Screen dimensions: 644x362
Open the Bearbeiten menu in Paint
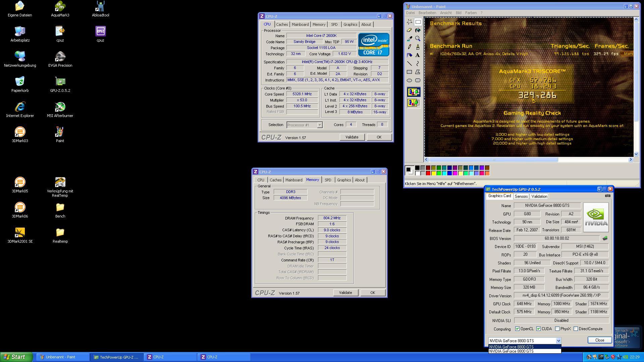pyautogui.click(x=427, y=13)
